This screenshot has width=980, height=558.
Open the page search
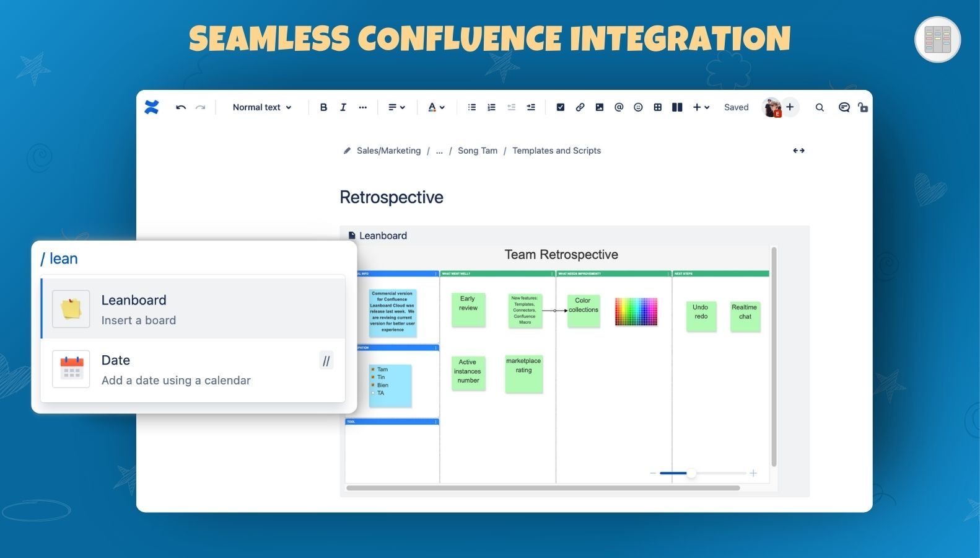click(820, 107)
